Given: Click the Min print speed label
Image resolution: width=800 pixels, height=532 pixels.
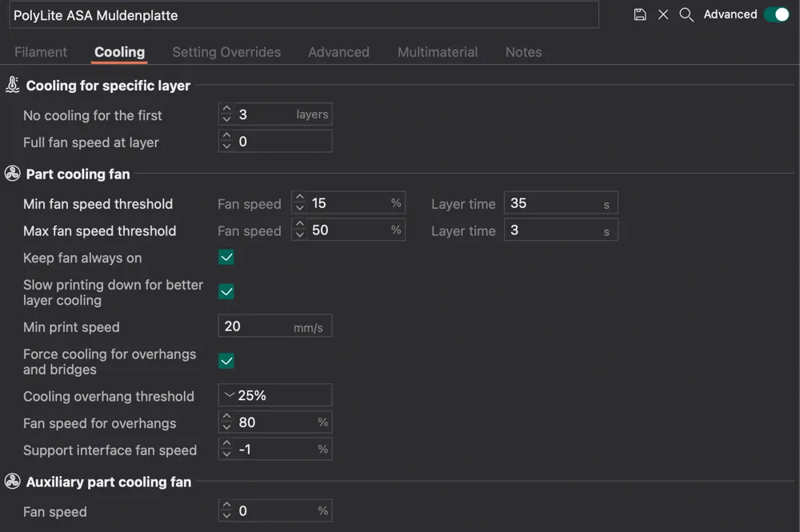Looking at the screenshot, I should point(71,327).
